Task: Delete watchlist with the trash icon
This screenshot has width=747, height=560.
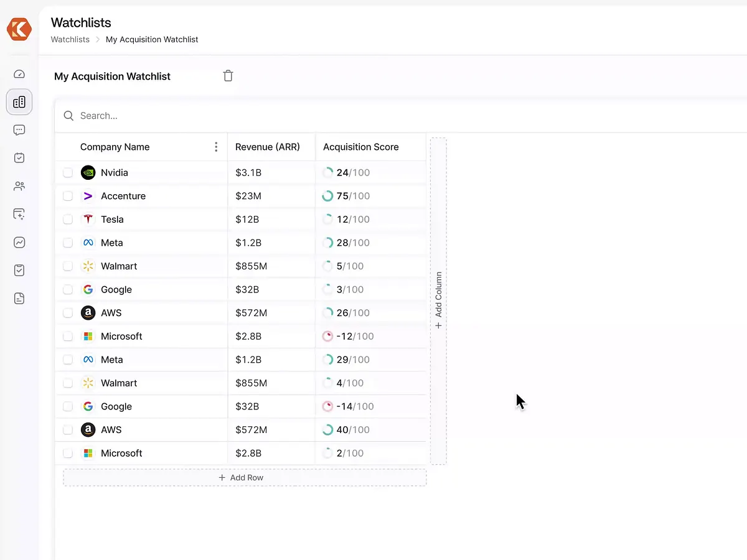Action: [x=228, y=76]
